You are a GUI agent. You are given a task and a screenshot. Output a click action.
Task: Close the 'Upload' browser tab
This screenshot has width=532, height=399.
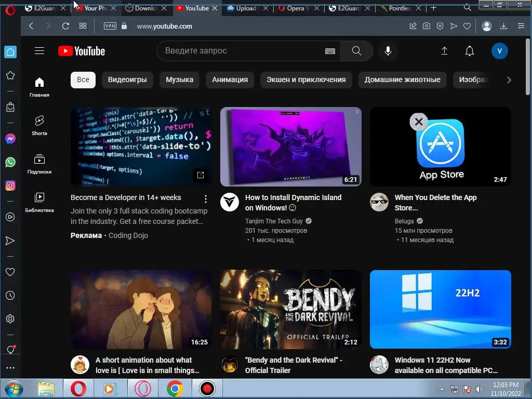(265, 8)
